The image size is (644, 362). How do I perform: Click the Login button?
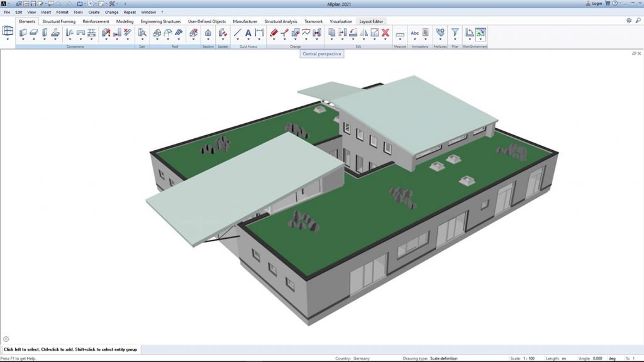(594, 4)
